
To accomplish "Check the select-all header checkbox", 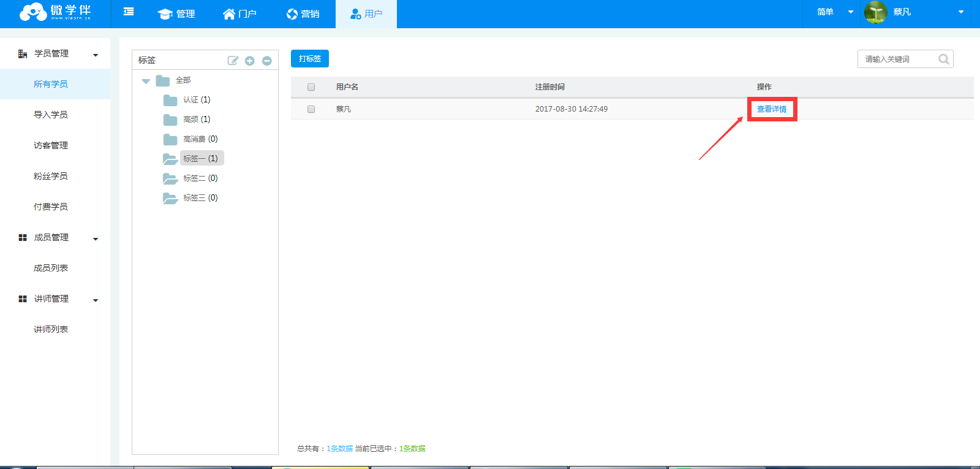I will click(311, 87).
